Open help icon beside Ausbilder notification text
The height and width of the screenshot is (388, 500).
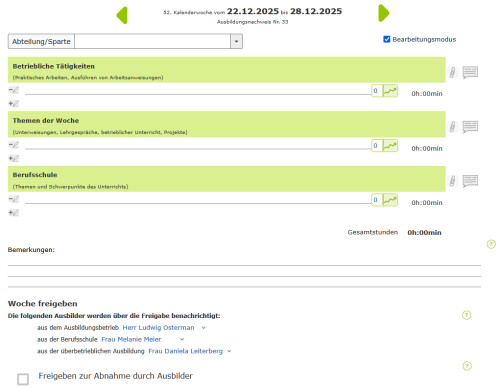467,315
